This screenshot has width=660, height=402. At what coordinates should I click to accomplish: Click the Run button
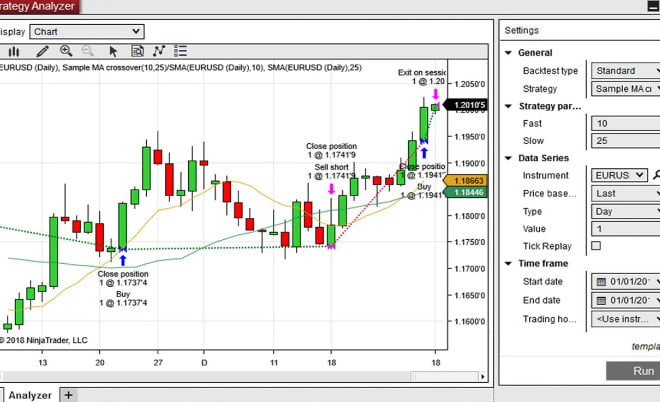pyautogui.click(x=633, y=371)
